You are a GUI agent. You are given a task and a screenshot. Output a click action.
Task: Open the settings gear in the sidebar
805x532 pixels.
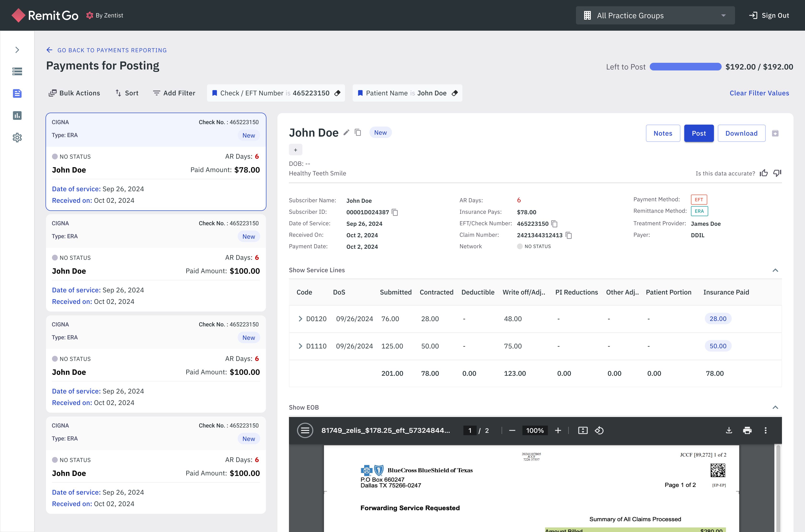pyautogui.click(x=17, y=137)
